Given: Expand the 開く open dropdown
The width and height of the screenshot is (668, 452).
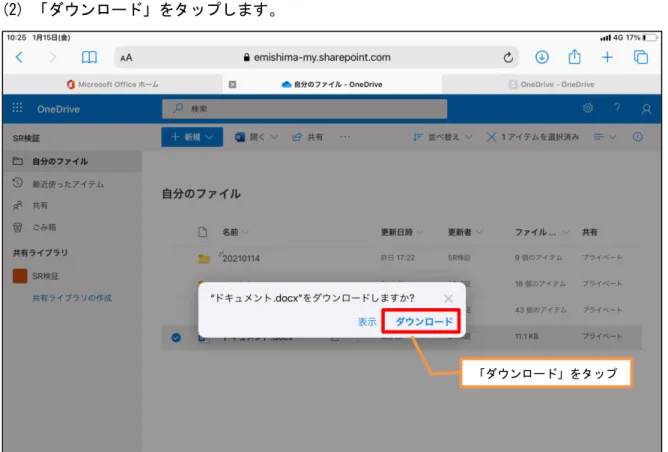Looking at the screenshot, I should point(256,137).
